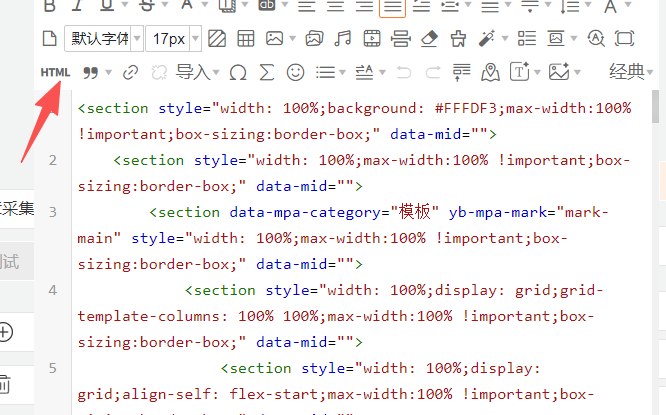This screenshot has width=666, height=415.
Task: Click the eraser clear-format icon
Action: click(x=430, y=39)
